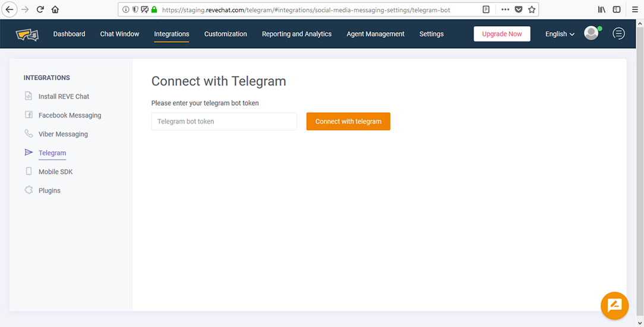
Task: Open Mobile SDK link
Action: pos(55,172)
